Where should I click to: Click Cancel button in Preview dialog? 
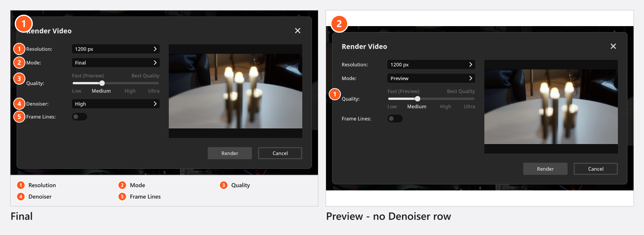click(596, 169)
